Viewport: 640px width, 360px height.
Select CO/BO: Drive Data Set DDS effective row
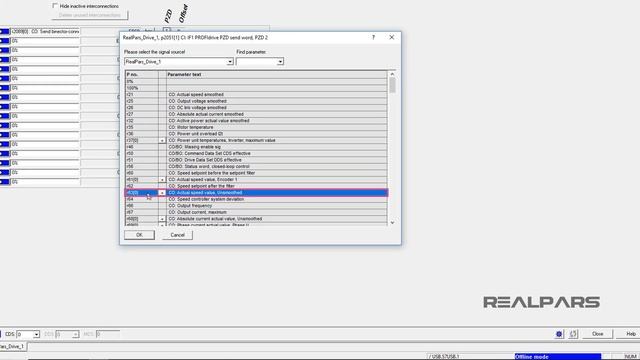256,160
